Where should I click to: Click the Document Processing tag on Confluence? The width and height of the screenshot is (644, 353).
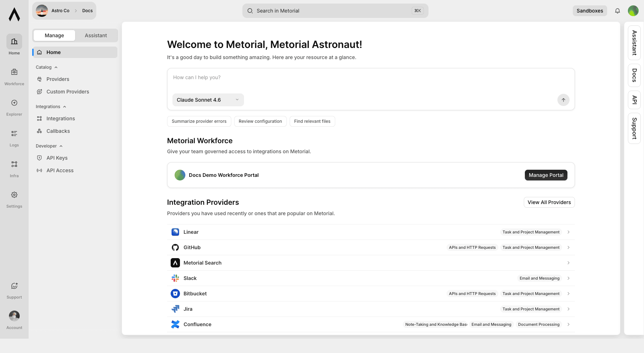[x=539, y=324]
